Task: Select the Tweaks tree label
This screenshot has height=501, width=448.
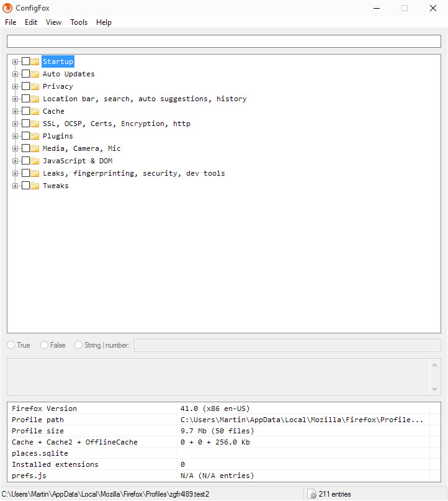Action: (x=56, y=186)
